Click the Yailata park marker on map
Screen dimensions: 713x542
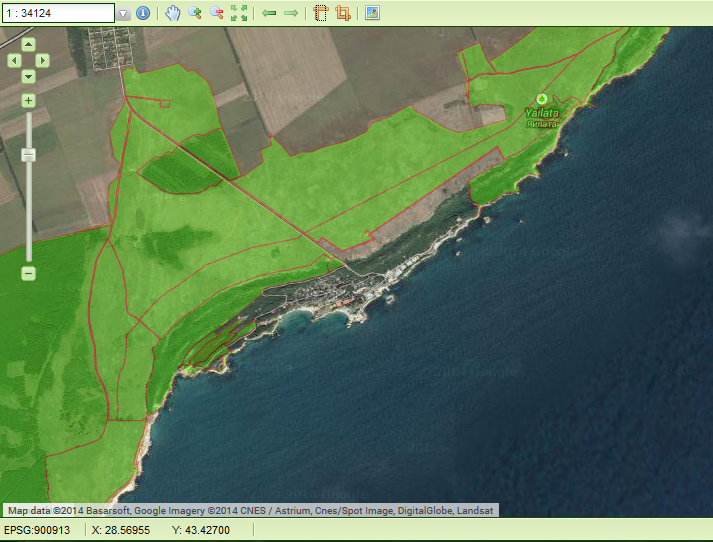tap(542, 99)
